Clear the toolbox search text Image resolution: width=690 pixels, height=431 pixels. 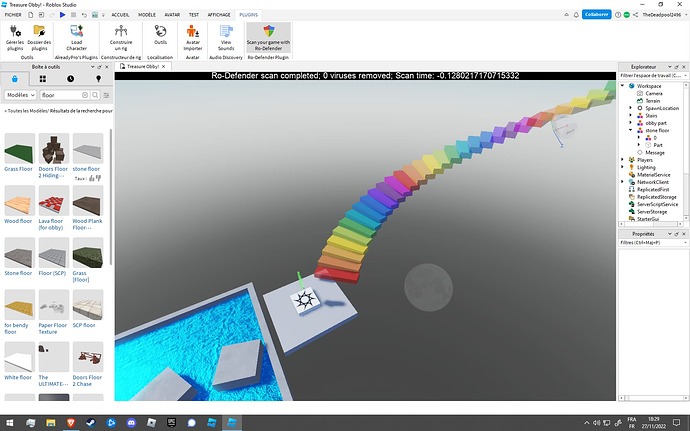coord(85,95)
